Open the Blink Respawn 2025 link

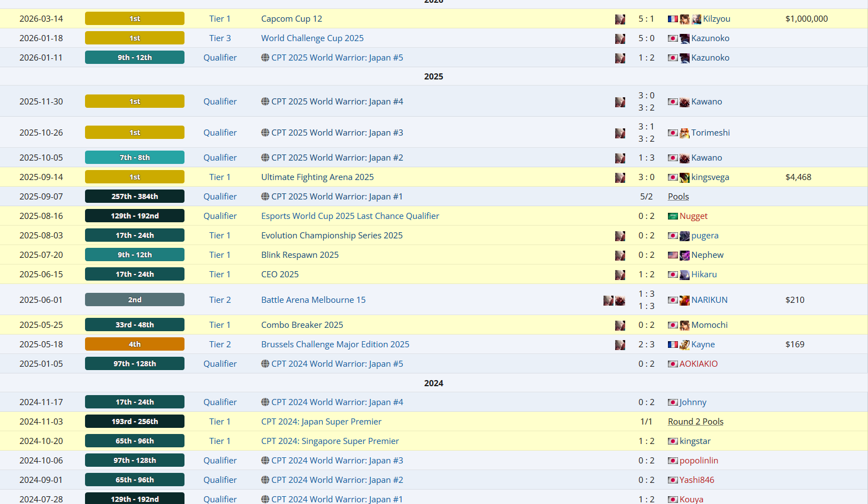[x=300, y=255]
